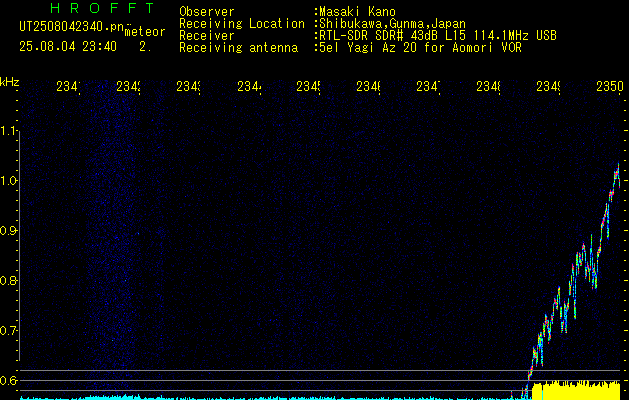
Task: Click the 2346 time axis marker
Action: click(368, 86)
